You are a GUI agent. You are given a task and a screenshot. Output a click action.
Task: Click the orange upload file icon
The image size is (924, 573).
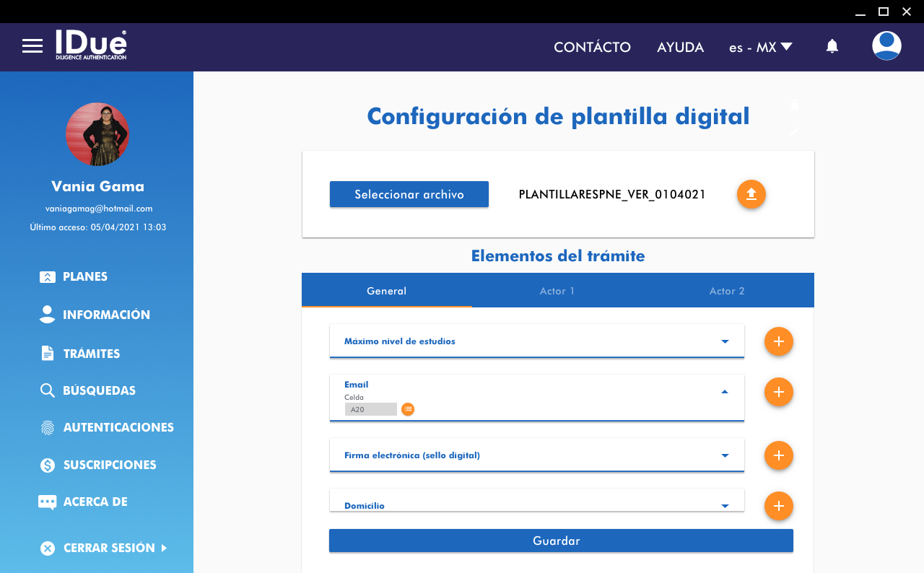click(x=751, y=194)
